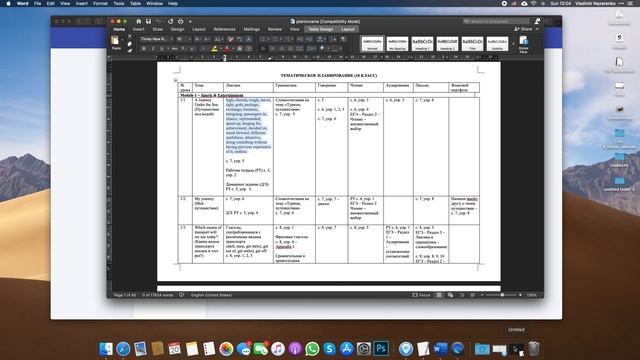The width and height of the screenshot is (640, 360).
Task: Expand the bullets list dropdown
Action: point(269,39)
